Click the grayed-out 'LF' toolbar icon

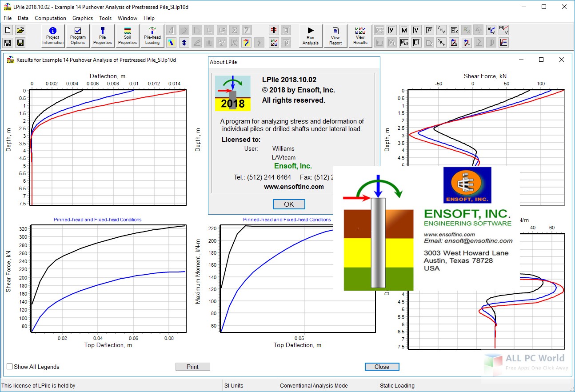(222, 30)
